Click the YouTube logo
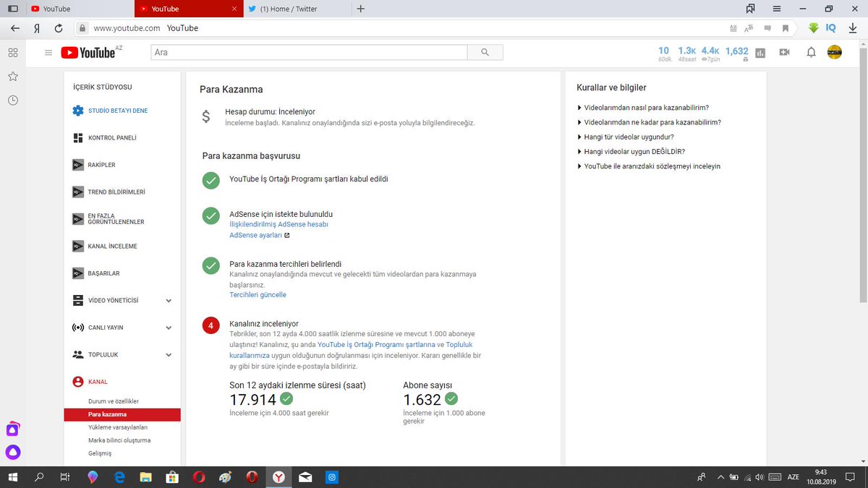The height and width of the screenshot is (488, 868). 88,53
